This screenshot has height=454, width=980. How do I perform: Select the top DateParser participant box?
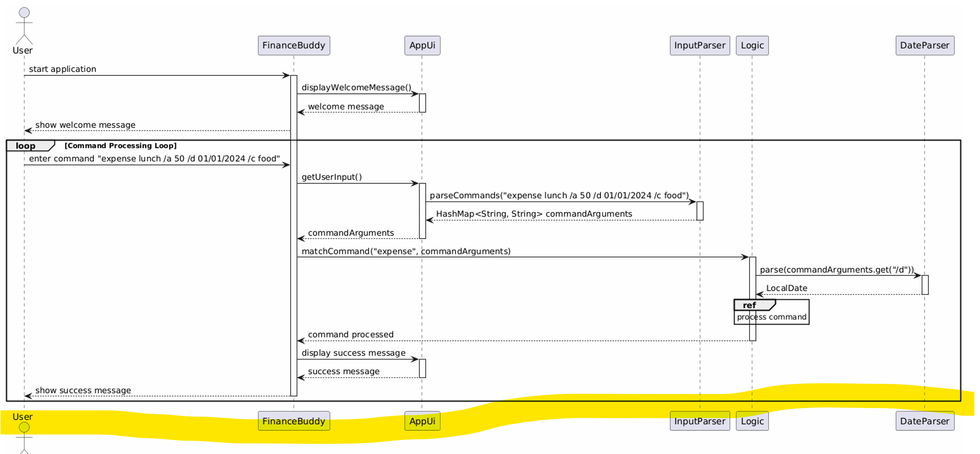924,45
